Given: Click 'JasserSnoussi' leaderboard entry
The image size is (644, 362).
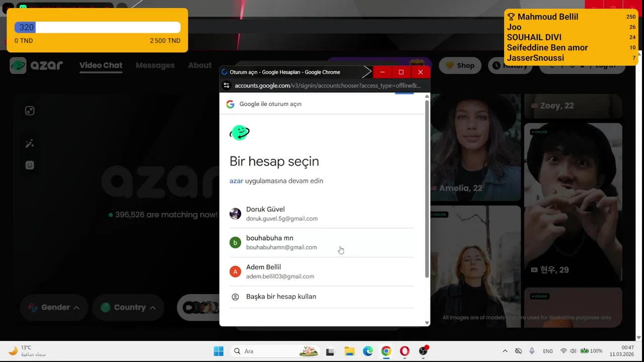Looking at the screenshot, I should coord(535,58).
